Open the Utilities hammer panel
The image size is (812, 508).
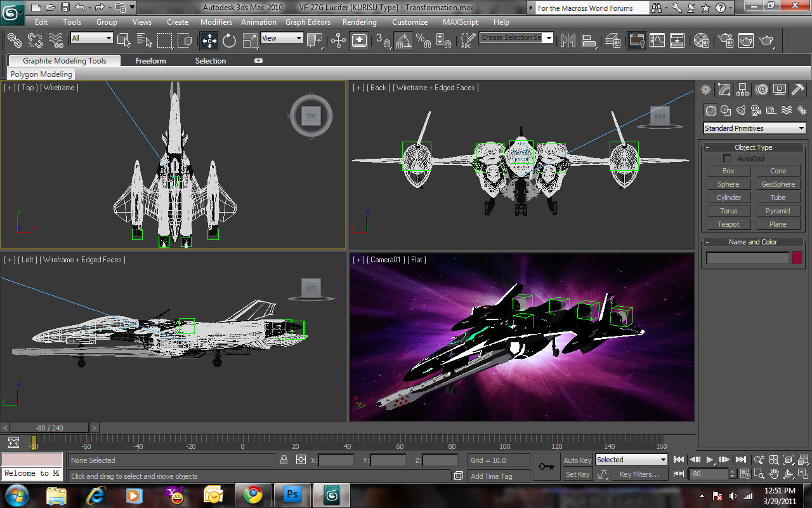click(798, 90)
